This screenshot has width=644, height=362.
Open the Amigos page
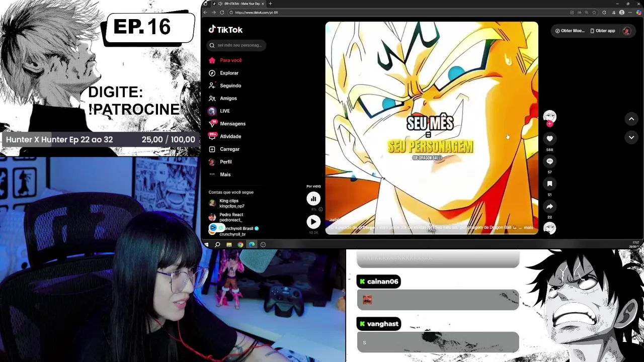tap(228, 99)
